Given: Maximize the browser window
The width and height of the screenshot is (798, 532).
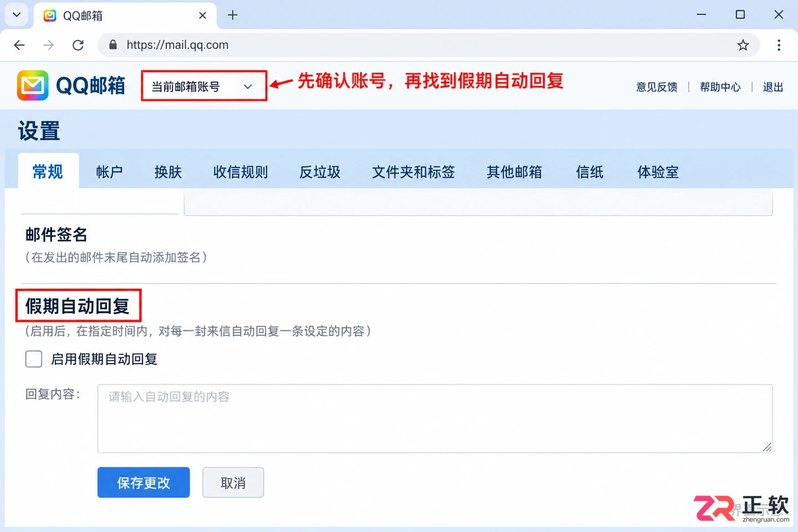Looking at the screenshot, I should pyautogui.click(x=740, y=15).
